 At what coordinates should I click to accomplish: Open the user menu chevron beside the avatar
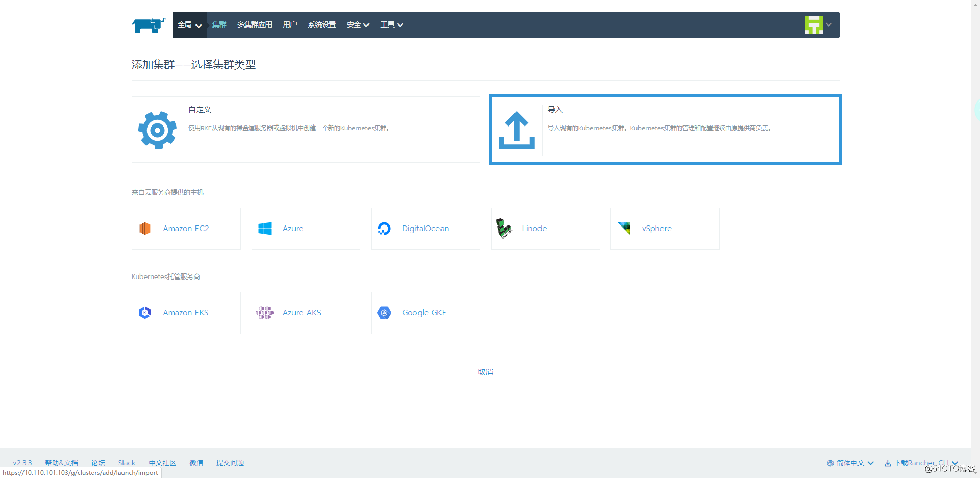[829, 24]
